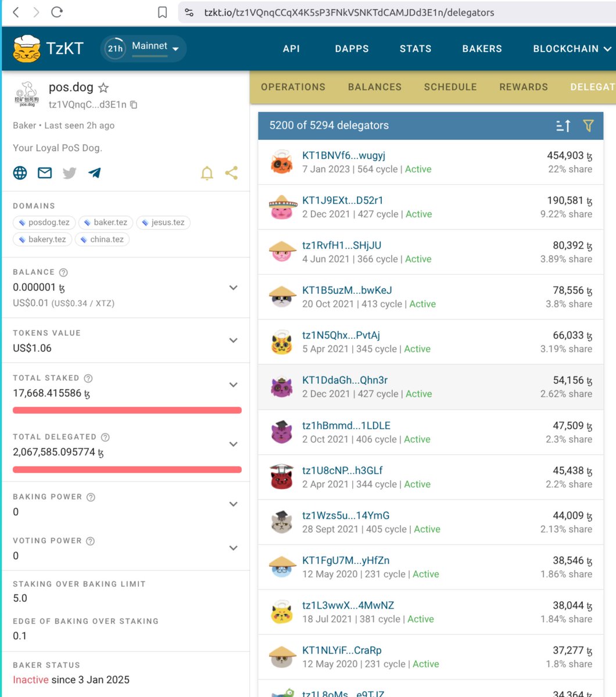Screen dimensions: 616x697
Task: Switch to the OPERATIONS tab
Action: tap(293, 87)
